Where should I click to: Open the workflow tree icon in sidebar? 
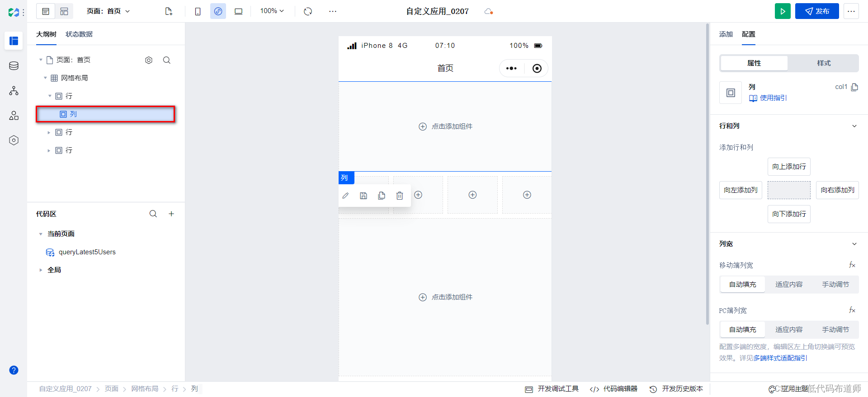coord(14,91)
